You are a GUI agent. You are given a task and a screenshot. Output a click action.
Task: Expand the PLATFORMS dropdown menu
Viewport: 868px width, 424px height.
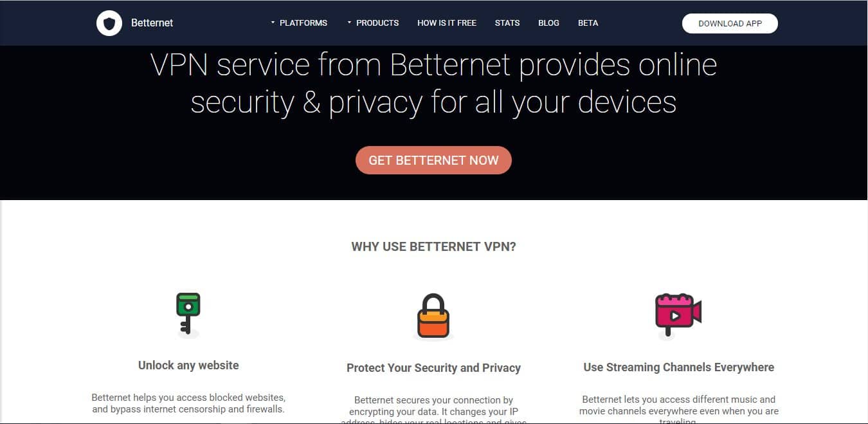[x=302, y=23]
